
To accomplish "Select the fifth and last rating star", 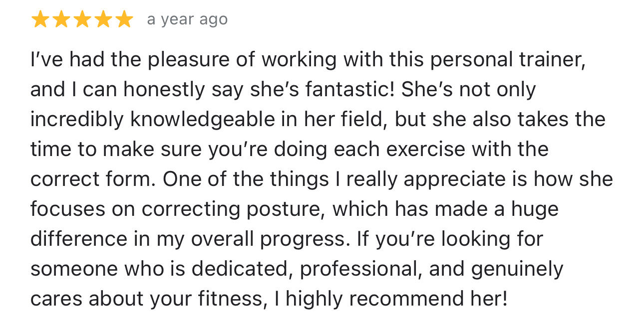I will tap(124, 20).
